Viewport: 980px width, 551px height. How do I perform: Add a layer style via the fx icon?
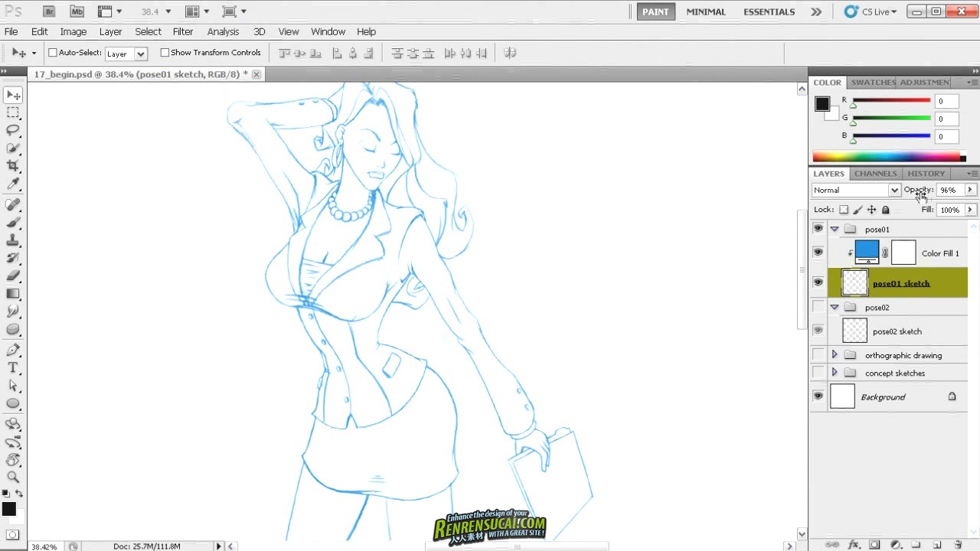[x=854, y=545]
